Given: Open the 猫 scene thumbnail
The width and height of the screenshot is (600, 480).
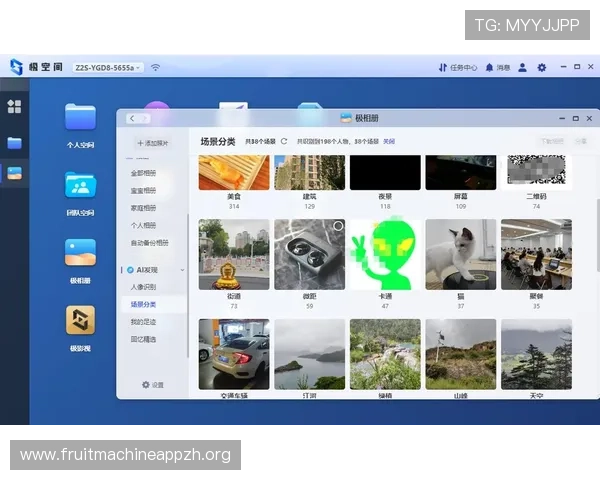Looking at the screenshot, I should pyautogui.click(x=461, y=254).
